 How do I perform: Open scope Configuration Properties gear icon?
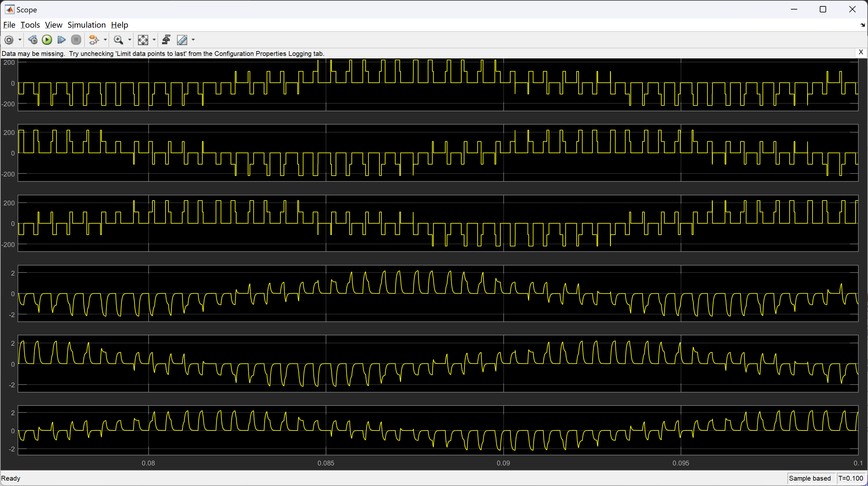[x=9, y=40]
